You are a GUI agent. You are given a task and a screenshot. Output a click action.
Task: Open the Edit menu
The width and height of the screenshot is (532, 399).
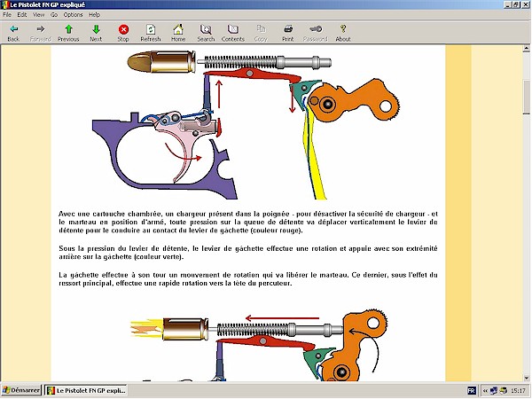[x=22, y=15]
